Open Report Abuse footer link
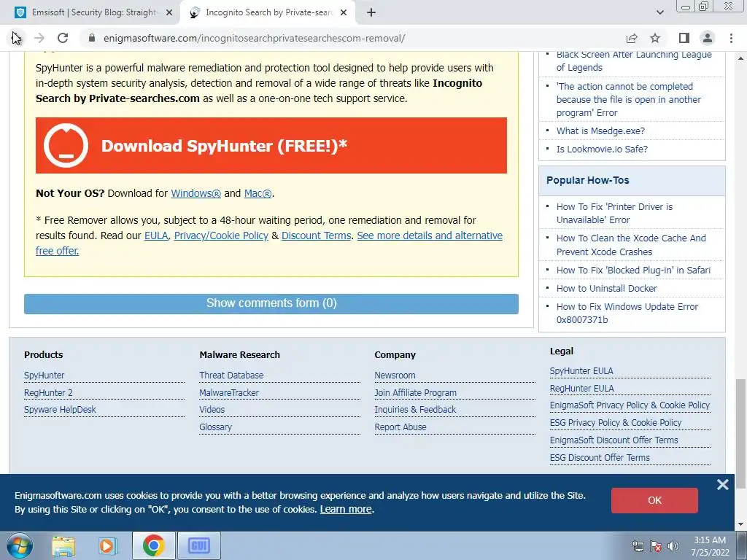This screenshot has width=747, height=560. [400, 427]
